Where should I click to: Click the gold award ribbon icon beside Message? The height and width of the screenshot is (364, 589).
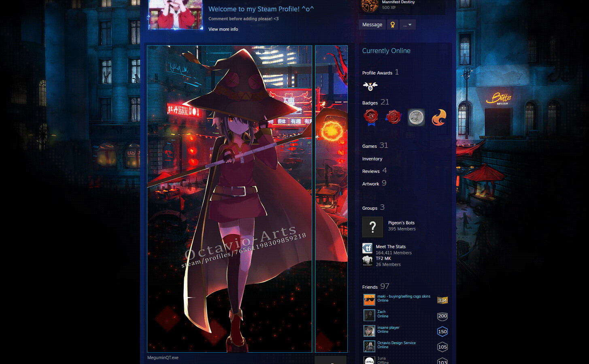(x=392, y=24)
